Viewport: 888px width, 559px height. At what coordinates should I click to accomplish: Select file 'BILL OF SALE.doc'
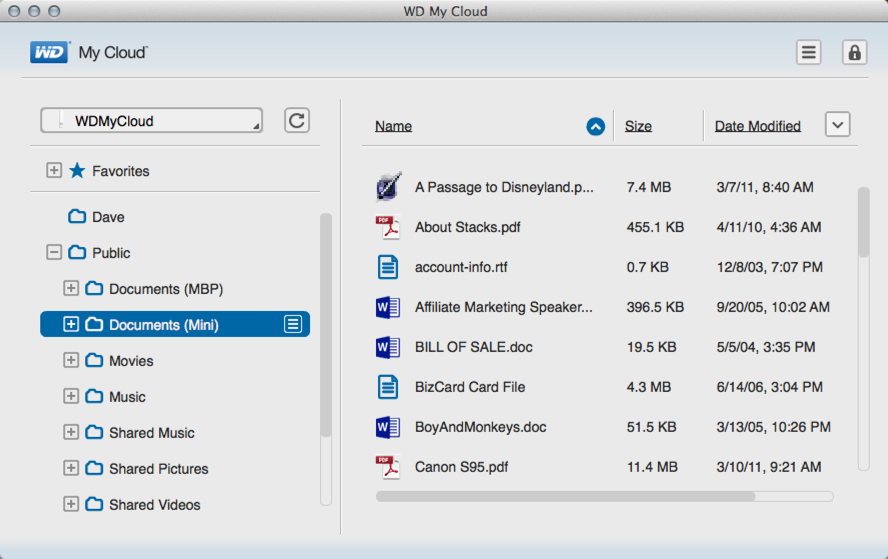tap(473, 347)
